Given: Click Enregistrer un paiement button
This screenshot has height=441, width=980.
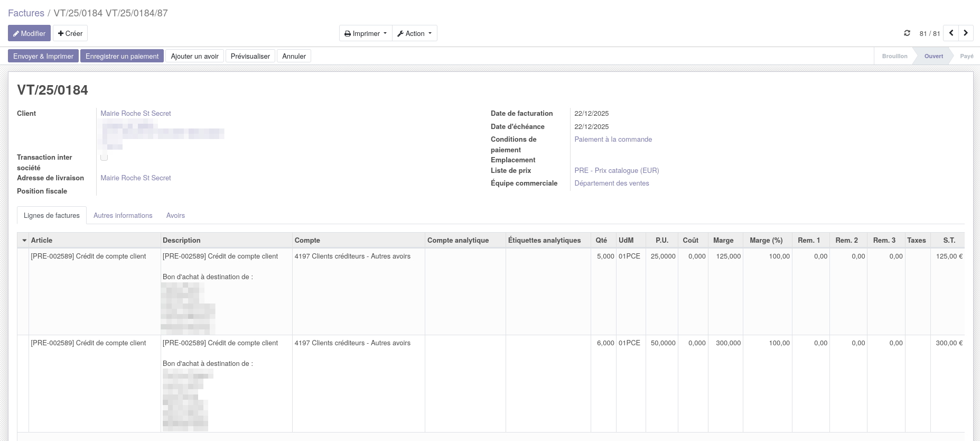Looking at the screenshot, I should pos(122,56).
